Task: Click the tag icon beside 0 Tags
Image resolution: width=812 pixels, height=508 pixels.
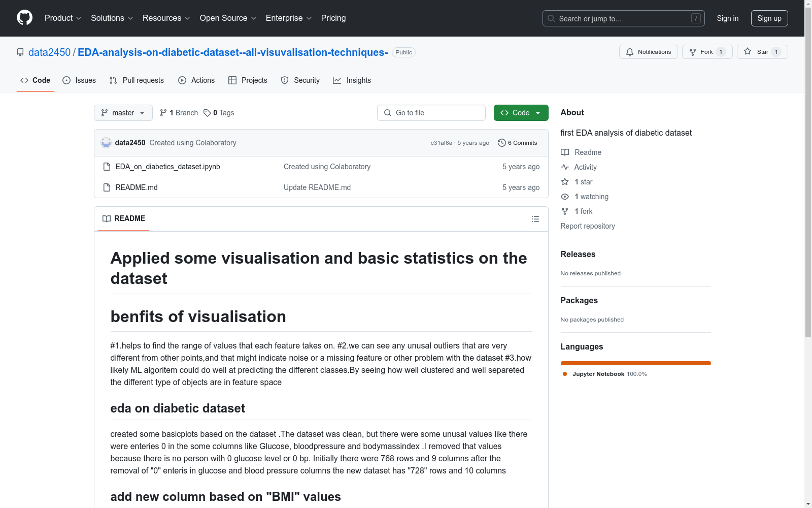Action: pos(207,113)
